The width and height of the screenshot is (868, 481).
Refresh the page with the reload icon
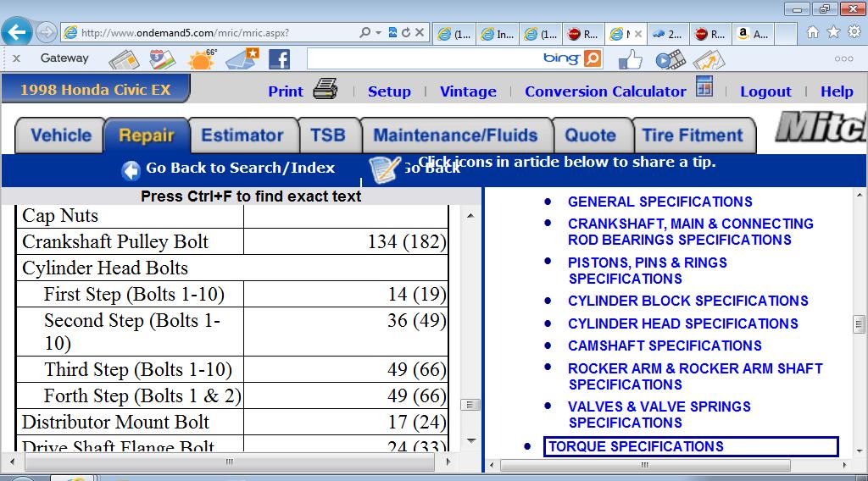pos(406,33)
